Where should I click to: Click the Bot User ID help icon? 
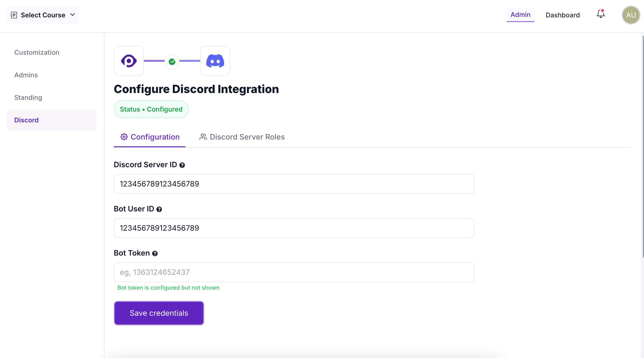tap(159, 209)
